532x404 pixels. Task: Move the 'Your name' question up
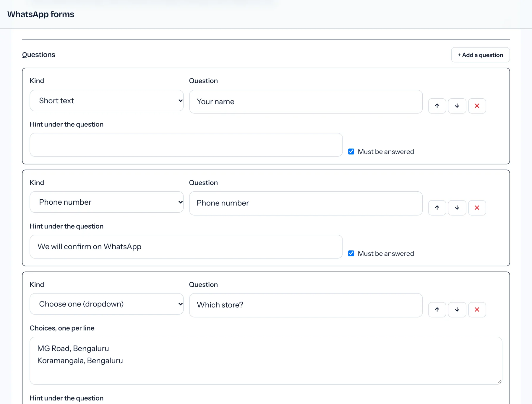437,106
